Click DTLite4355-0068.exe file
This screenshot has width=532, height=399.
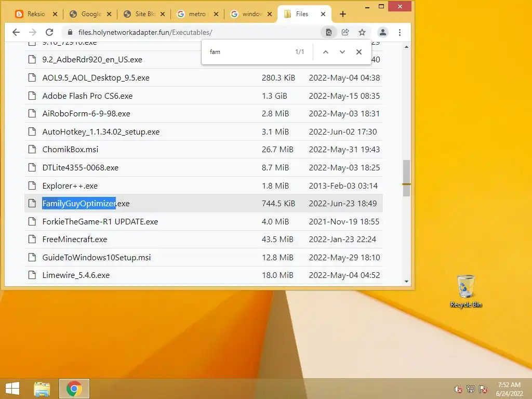(81, 168)
